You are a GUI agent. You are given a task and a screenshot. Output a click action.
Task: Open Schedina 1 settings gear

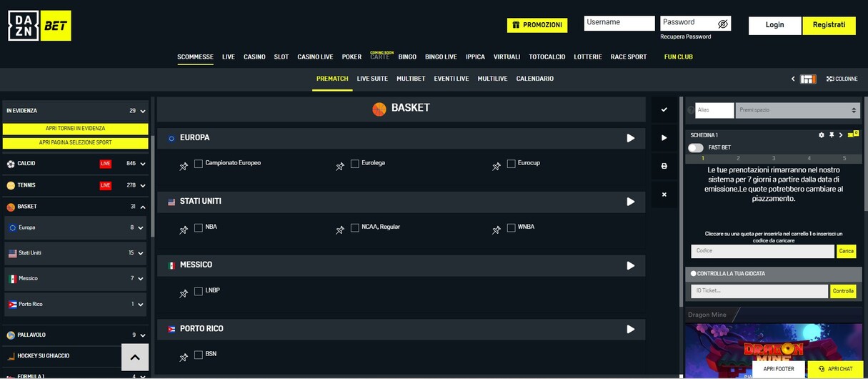tap(822, 135)
